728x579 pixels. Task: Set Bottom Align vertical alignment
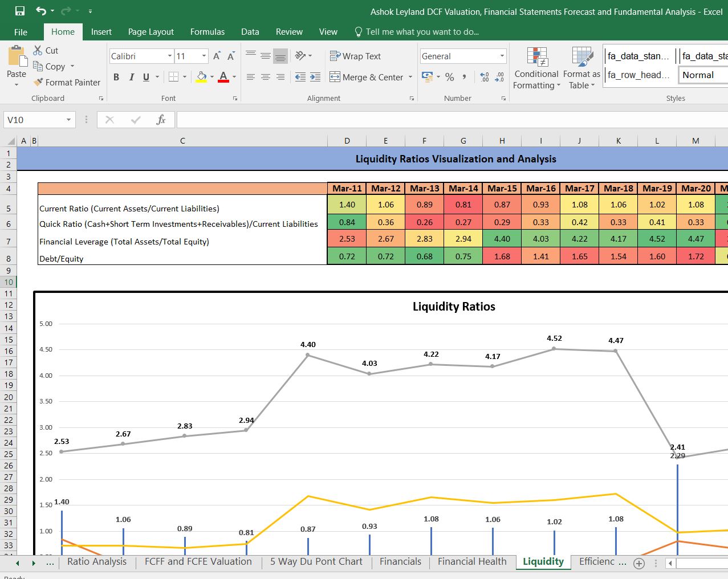click(280, 56)
